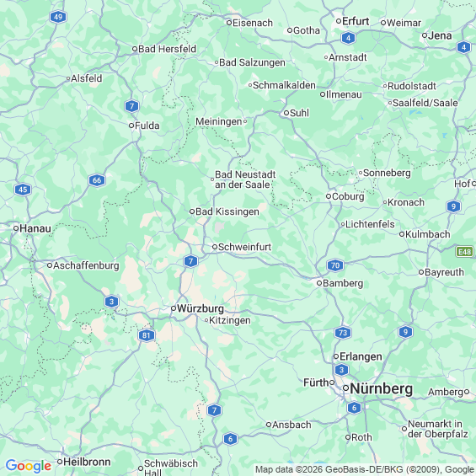Click the A4 shield below Erfurt
The width and height of the screenshot is (476, 476).
click(348, 38)
